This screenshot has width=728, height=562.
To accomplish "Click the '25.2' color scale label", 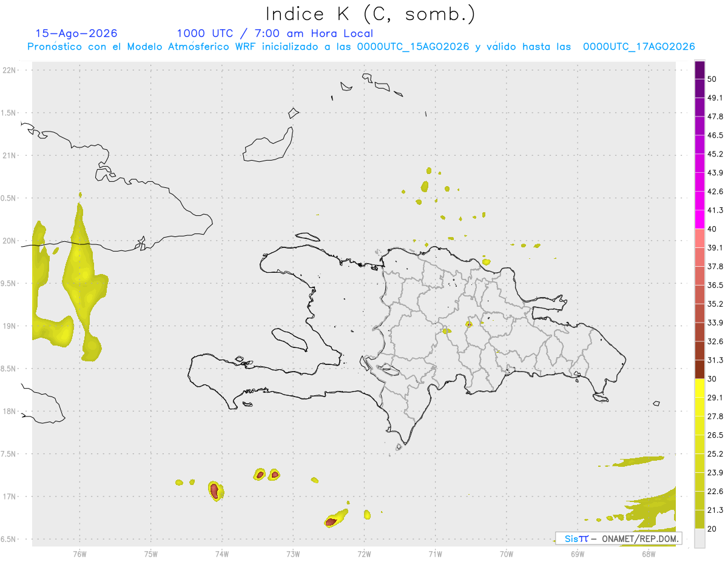I will [x=715, y=454].
